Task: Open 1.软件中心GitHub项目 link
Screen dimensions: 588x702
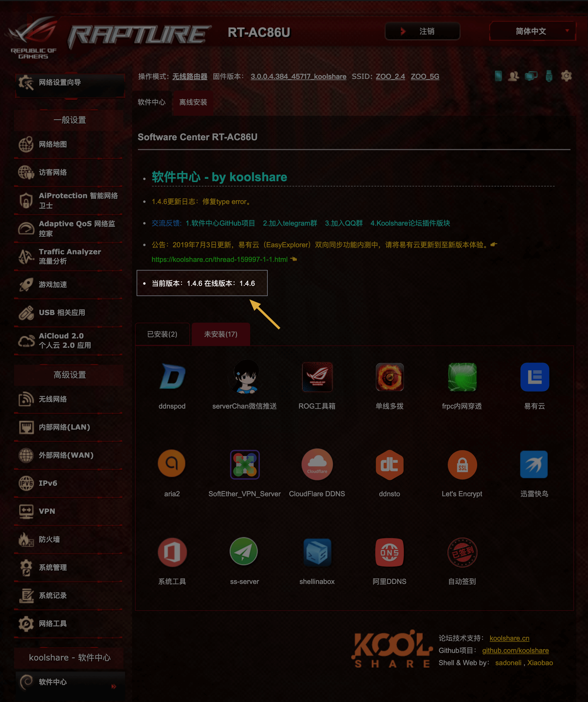Action: coord(220,223)
